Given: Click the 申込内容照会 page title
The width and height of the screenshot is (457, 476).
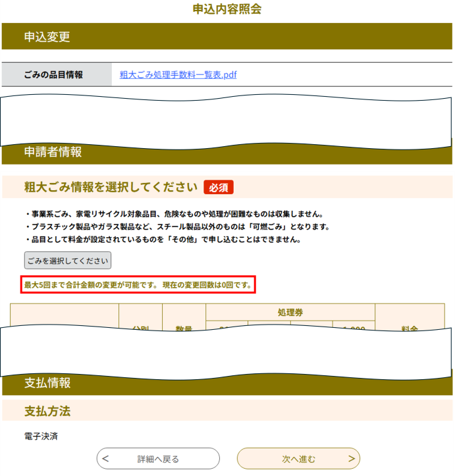Looking at the screenshot, I should coord(227,9).
